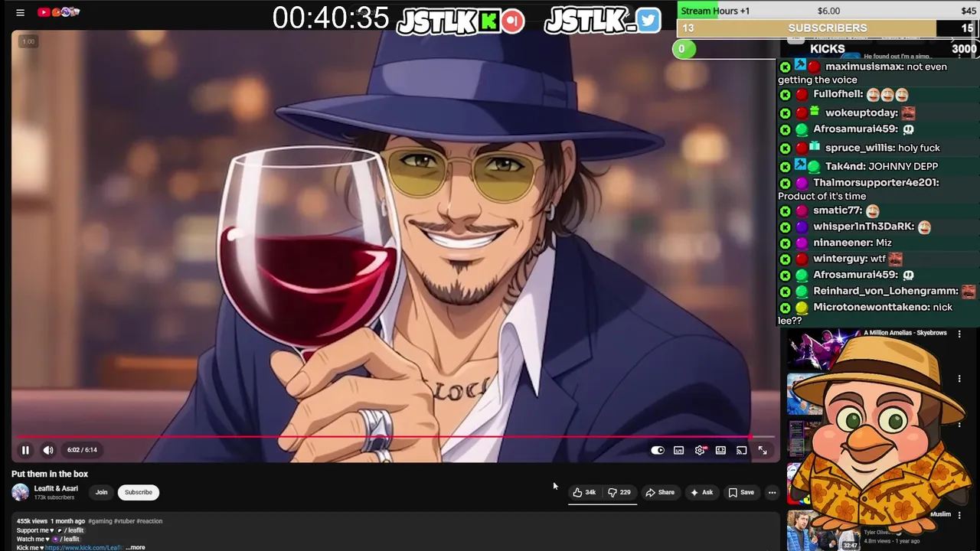Viewport: 980px width, 551px height.
Task: Open more actions menu beside Save
Action: click(772, 492)
